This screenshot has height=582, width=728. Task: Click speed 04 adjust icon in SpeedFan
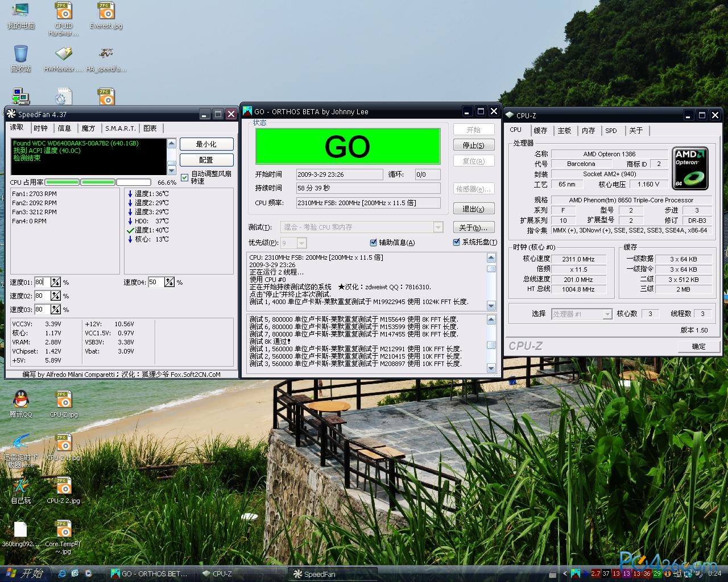(169, 282)
